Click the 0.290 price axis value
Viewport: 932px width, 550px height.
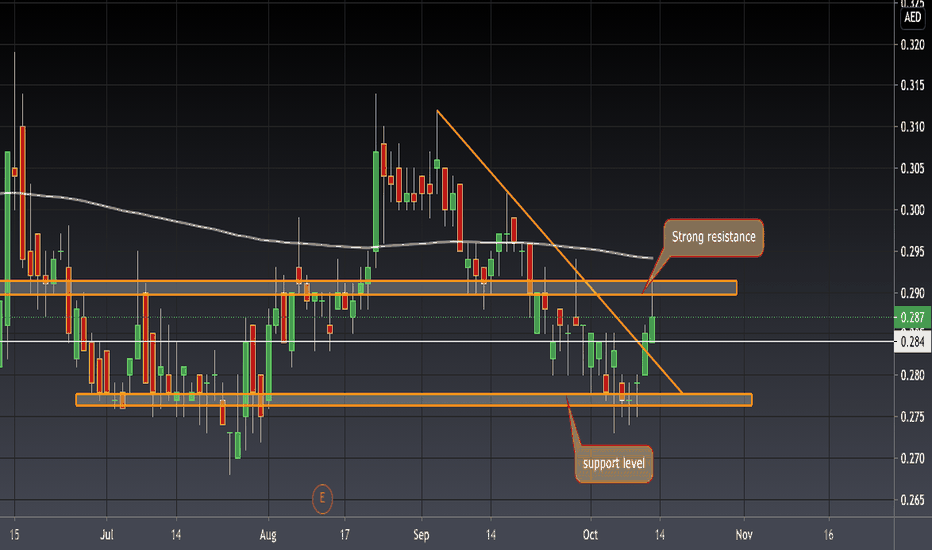pyautogui.click(x=912, y=293)
